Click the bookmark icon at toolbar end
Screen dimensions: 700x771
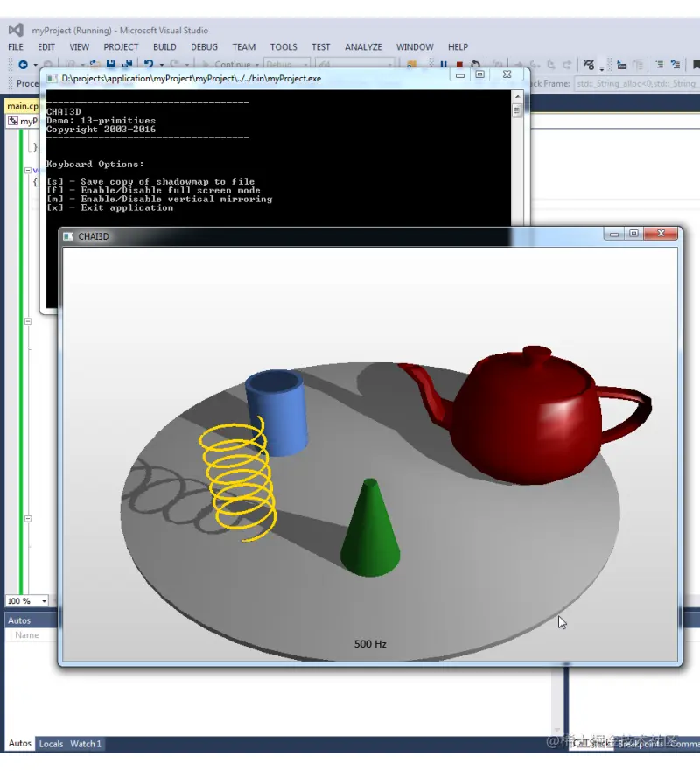click(x=696, y=65)
